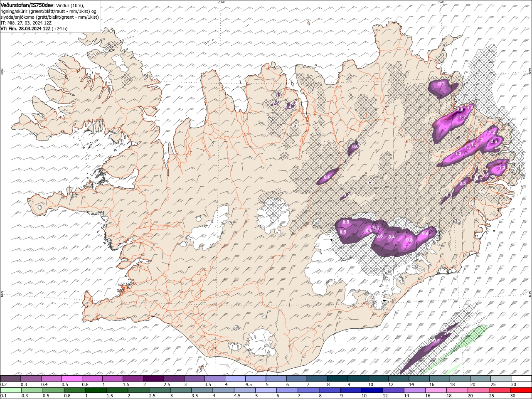Image resolution: width=532 pixels, height=399 pixels.
Task: Click the dark mauve first swatch, upper legend row
Action: click(10, 378)
